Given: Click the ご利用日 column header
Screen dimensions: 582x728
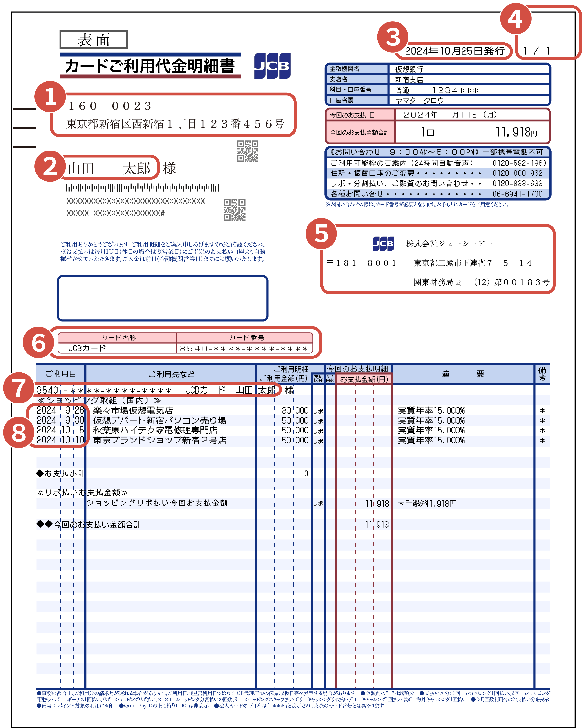Looking at the screenshot, I should pos(60,374).
